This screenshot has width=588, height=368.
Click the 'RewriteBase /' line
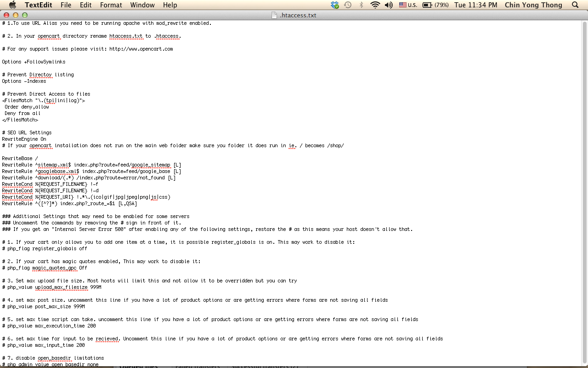pyautogui.click(x=20, y=158)
